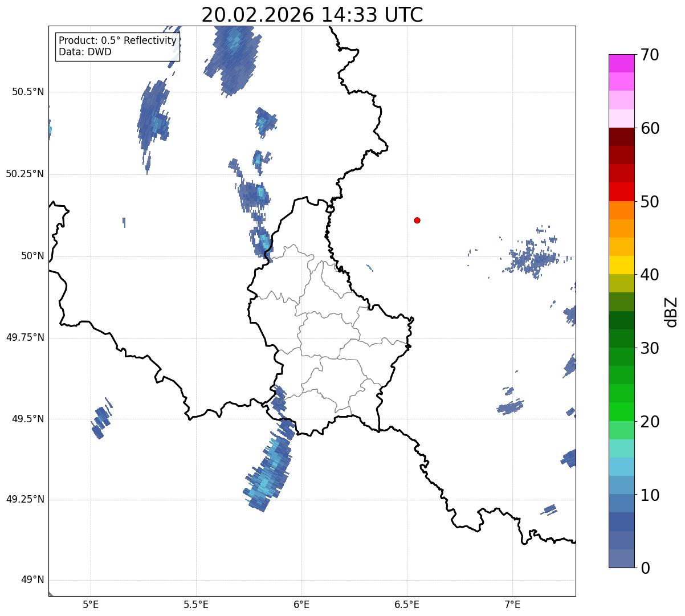Image resolution: width=685 pixels, height=616 pixels.
Task: Click the 7°E longitude label
Action: 512,604
